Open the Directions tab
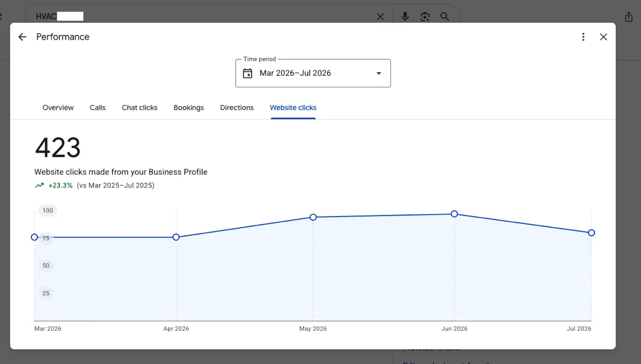The image size is (641, 364). click(237, 107)
